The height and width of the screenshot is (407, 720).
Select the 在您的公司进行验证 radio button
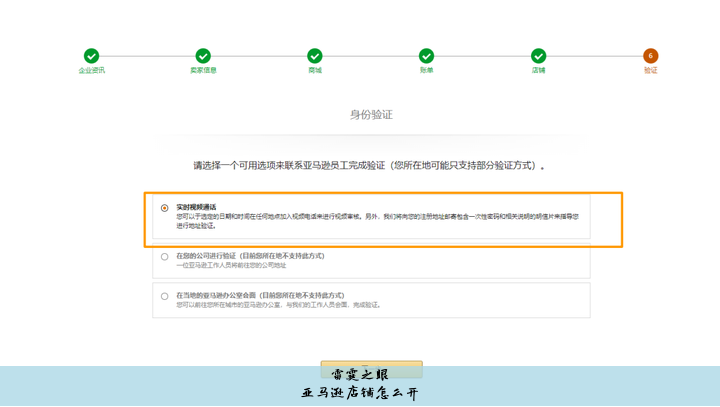click(165, 257)
